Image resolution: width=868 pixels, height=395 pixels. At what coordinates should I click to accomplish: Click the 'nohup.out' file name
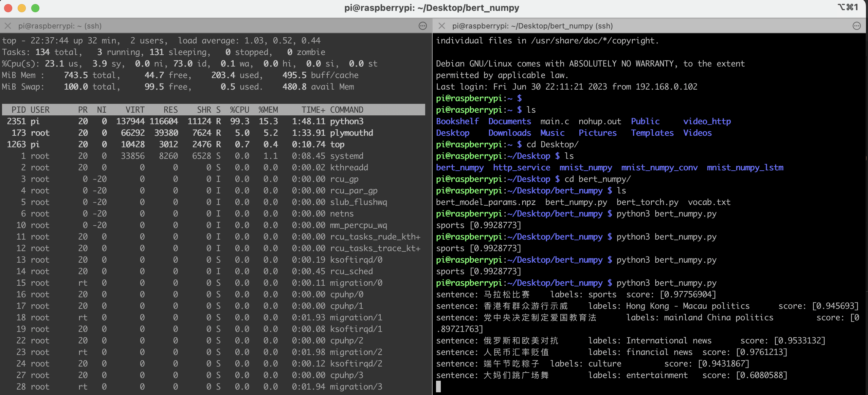pyautogui.click(x=600, y=121)
